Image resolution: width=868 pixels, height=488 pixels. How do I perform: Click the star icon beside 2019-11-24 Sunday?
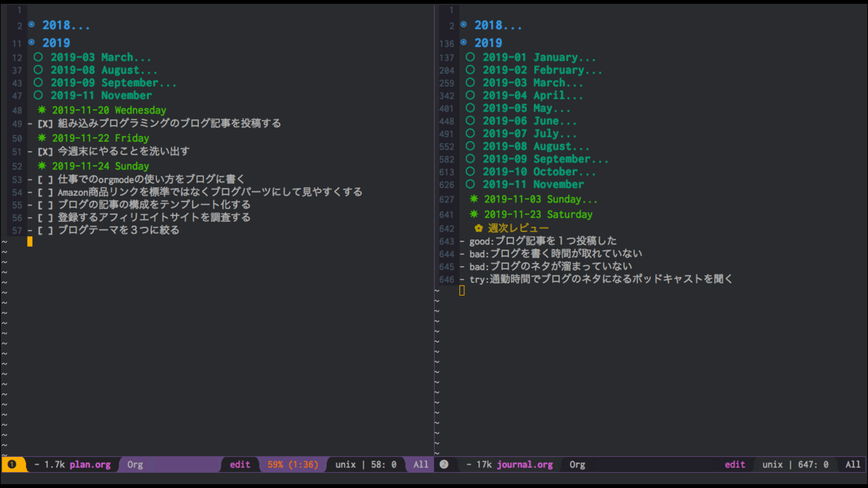click(x=43, y=166)
